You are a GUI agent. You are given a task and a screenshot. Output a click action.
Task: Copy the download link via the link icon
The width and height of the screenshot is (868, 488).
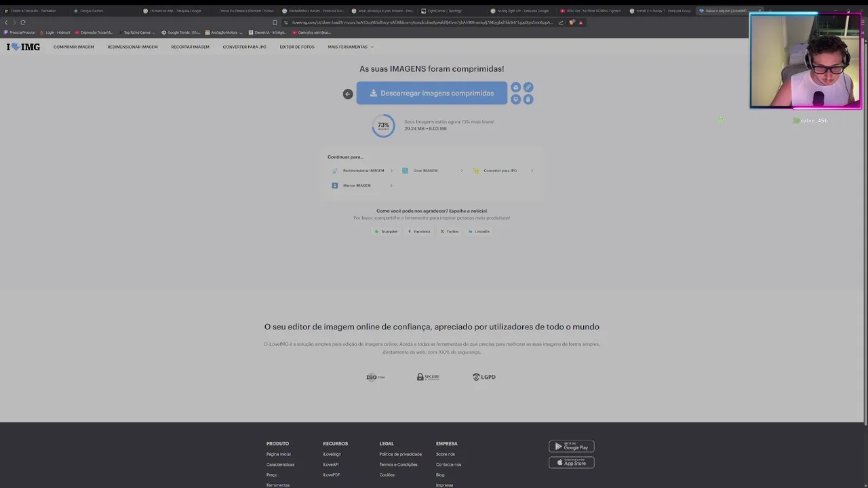click(528, 87)
